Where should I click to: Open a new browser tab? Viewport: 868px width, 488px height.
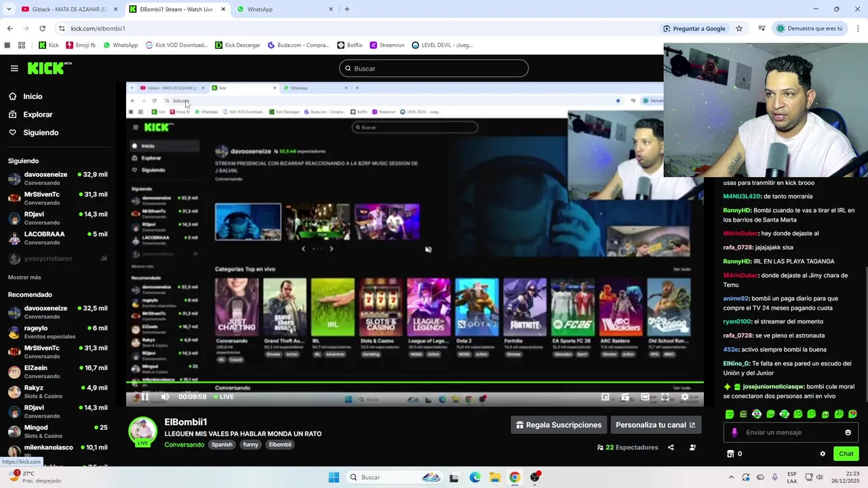347,9
